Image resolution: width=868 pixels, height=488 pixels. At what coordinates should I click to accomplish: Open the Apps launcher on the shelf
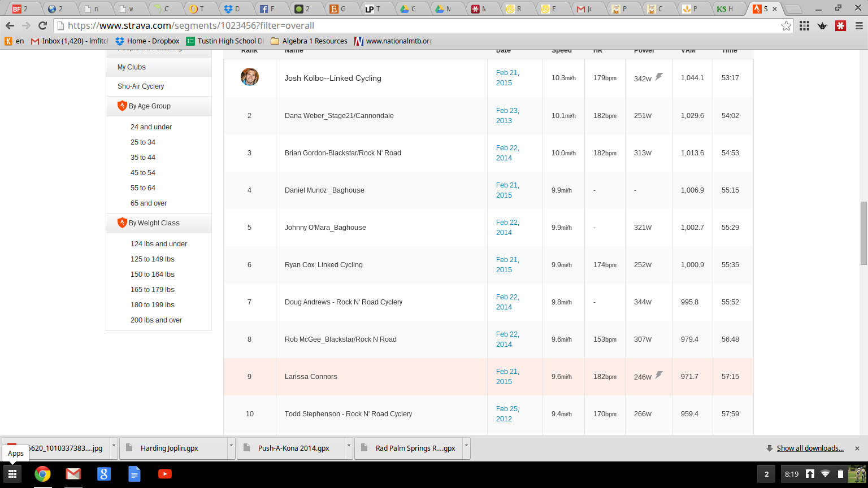click(12, 474)
